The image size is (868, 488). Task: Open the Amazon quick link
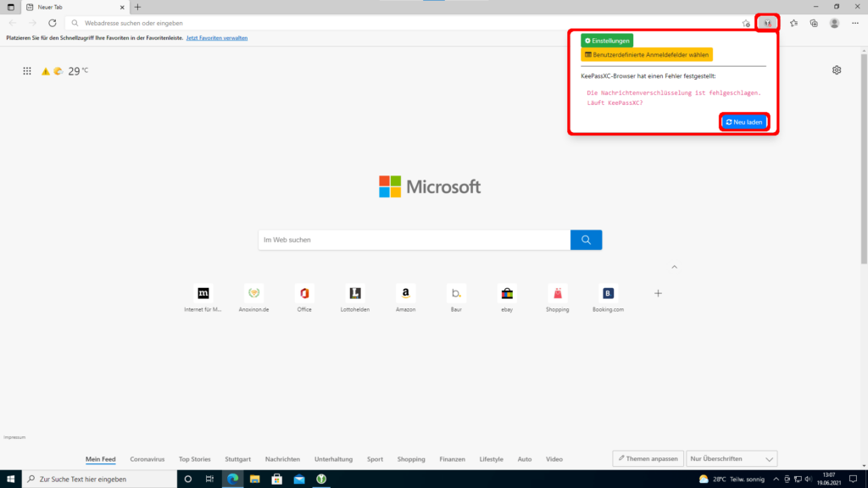click(406, 299)
